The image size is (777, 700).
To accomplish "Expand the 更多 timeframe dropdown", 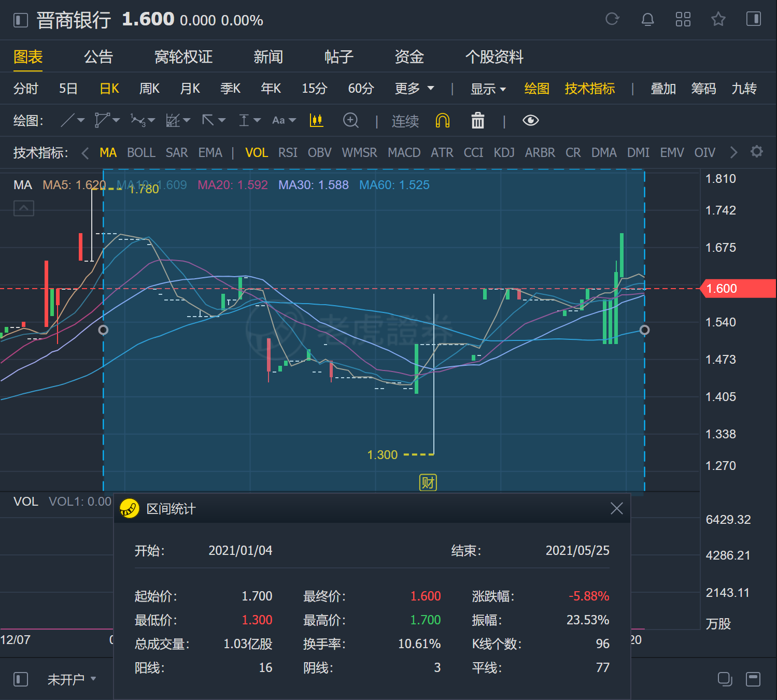I will 414,89.
